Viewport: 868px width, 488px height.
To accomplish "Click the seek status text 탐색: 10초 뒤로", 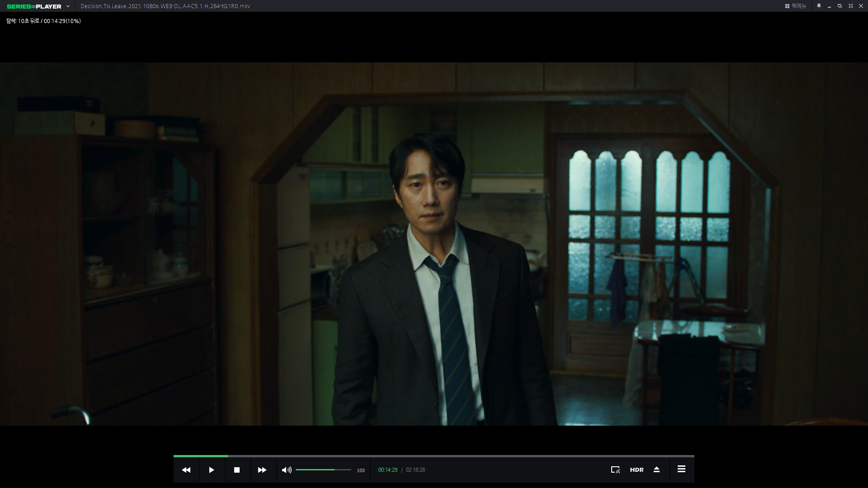I will click(23, 21).
